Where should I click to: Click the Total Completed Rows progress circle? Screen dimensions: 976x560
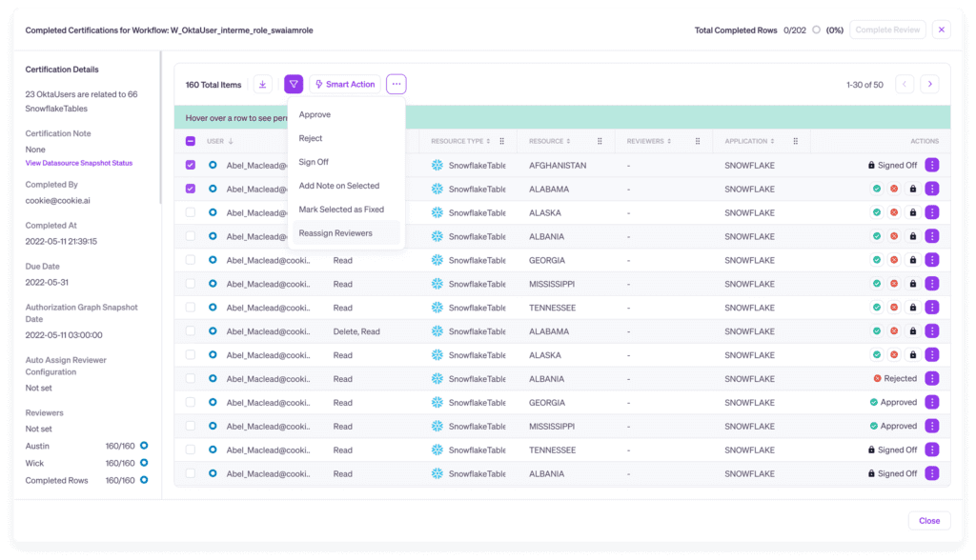(816, 30)
